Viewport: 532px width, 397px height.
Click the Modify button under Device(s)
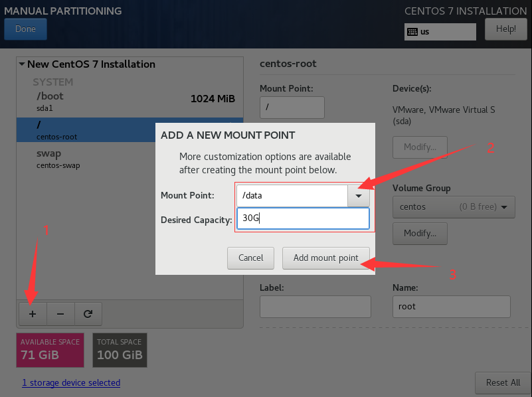tap(420, 147)
